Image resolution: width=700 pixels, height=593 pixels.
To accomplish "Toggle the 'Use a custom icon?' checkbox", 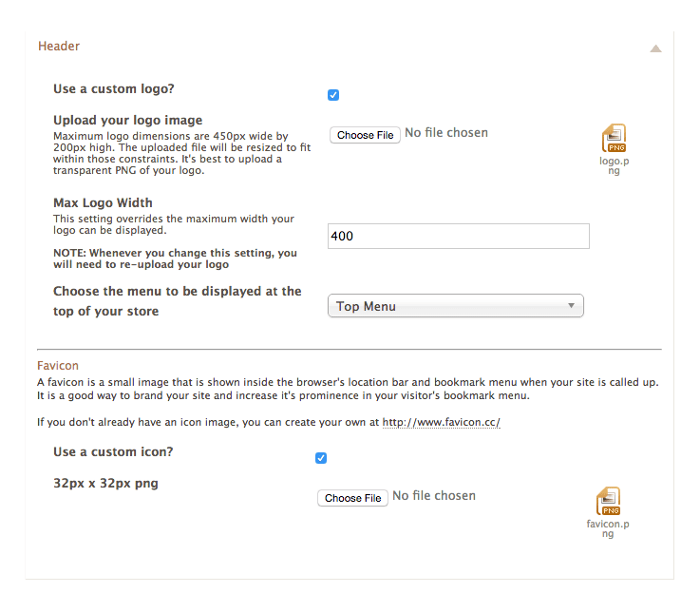I will (x=321, y=458).
